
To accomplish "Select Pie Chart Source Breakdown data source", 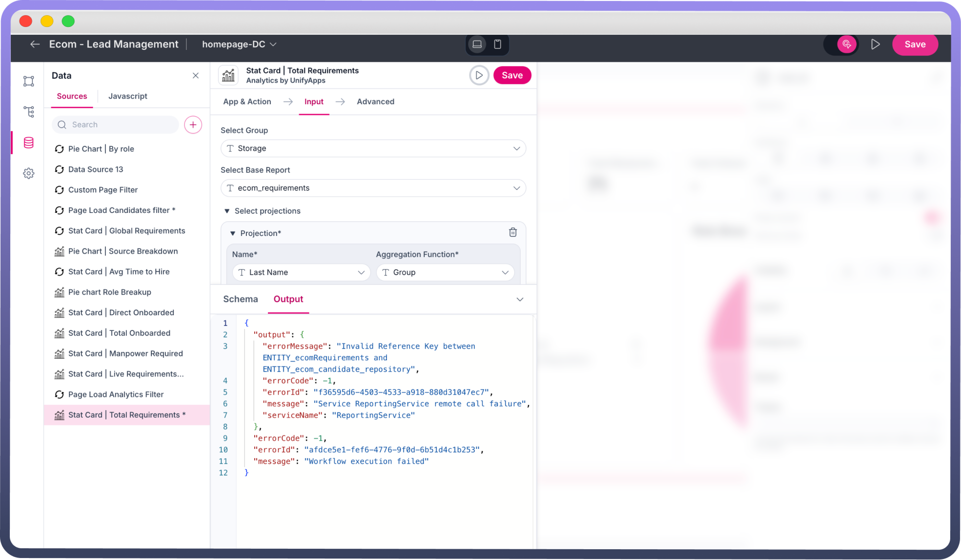I will pos(123,251).
